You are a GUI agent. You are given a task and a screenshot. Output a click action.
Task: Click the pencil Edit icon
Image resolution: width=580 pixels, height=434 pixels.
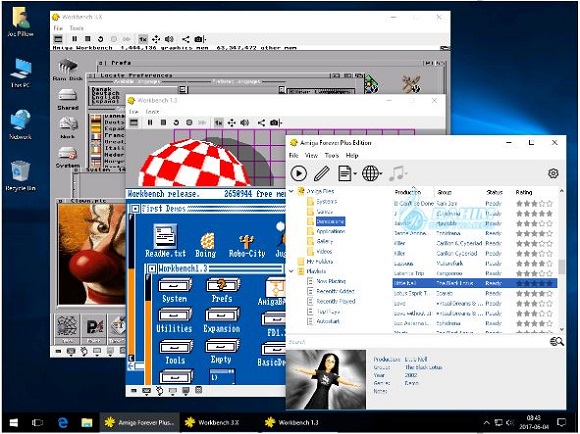(321, 173)
